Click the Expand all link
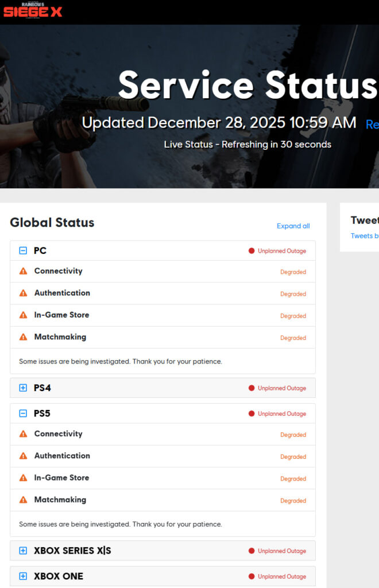The width and height of the screenshot is (379, 588). pyautogui.click(x=293, y=226)
